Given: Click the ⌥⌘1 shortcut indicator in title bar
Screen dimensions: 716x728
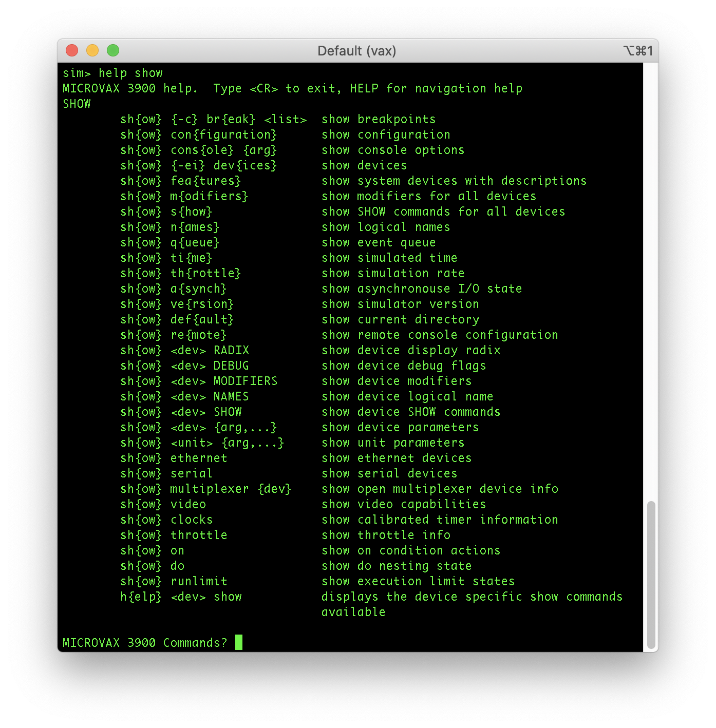Looking at the screenshot, I should coord(637,51).
